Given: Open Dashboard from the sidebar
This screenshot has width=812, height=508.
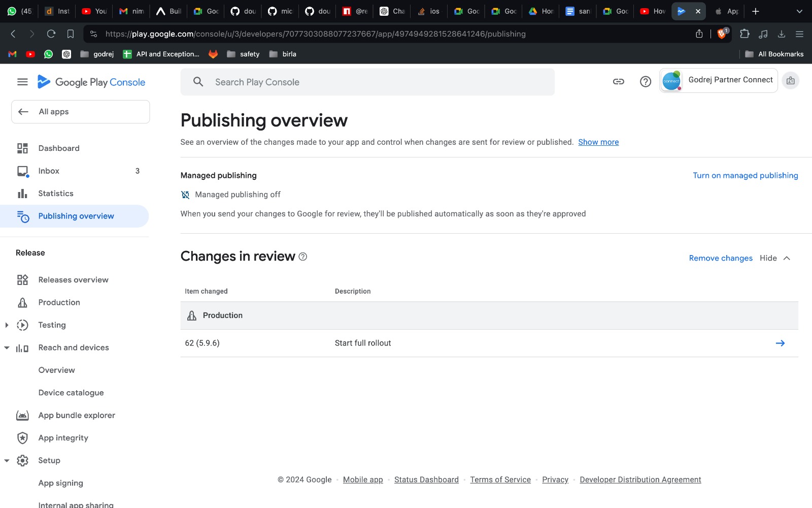Looking at the screenshot, I should click(59, 148).
